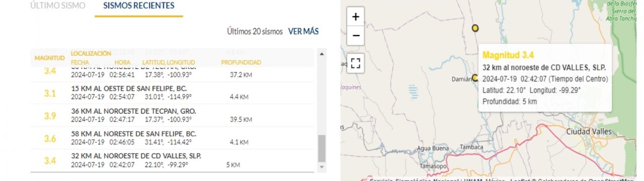Click the yellow earthquake marker near Damián
The image size is (644, 181).
click(475, 78)
